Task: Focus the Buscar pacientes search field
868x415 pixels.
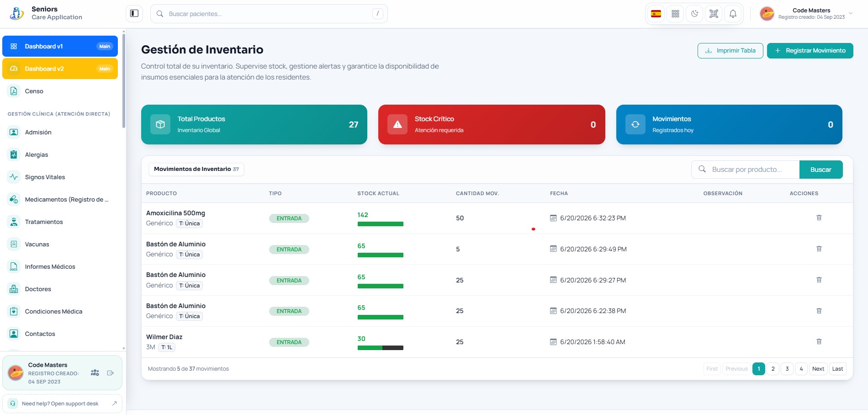Action: click(x=269, y=14)
